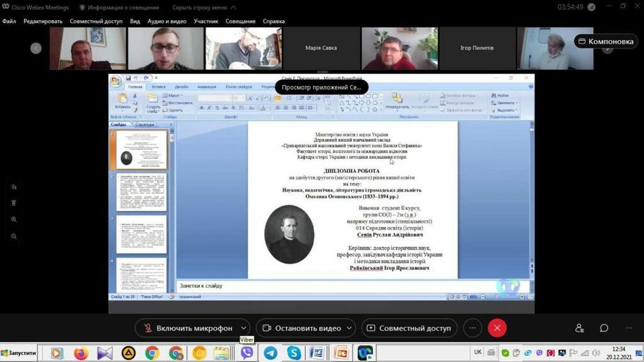Expand the video options dropdown arrow
The height and width of the screenshot is (362, 644).
[349, 328]
